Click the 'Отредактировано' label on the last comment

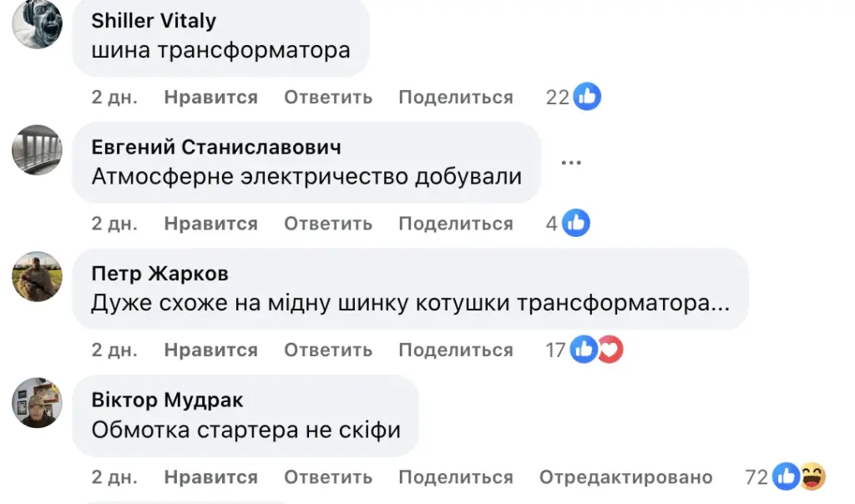(x=628, y=476)
